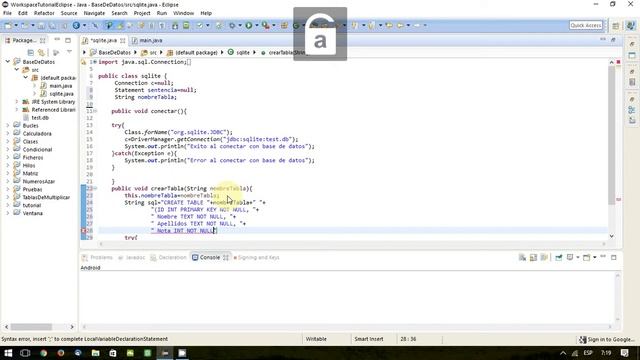Click Link with Editor in Package Explorer
The height and width of the screenshot is (360, 640).
tap(41, 52)
